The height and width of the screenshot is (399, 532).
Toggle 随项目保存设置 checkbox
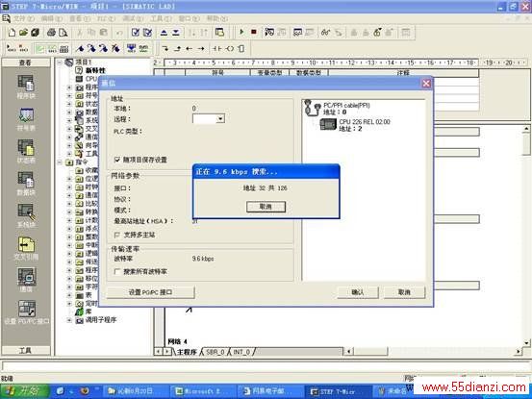point(117,160)
